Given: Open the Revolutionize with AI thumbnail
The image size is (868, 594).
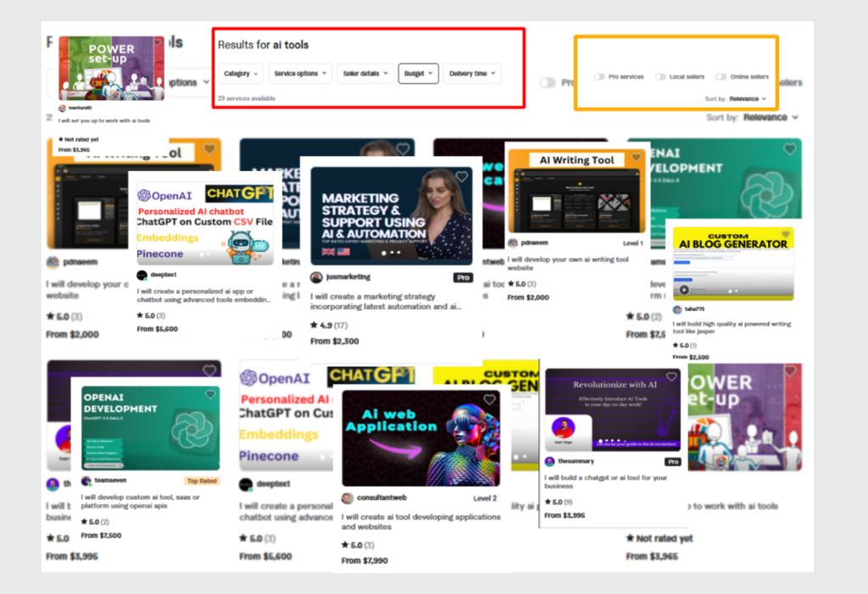Looking at the screenshot, I should tap(613, 409).
